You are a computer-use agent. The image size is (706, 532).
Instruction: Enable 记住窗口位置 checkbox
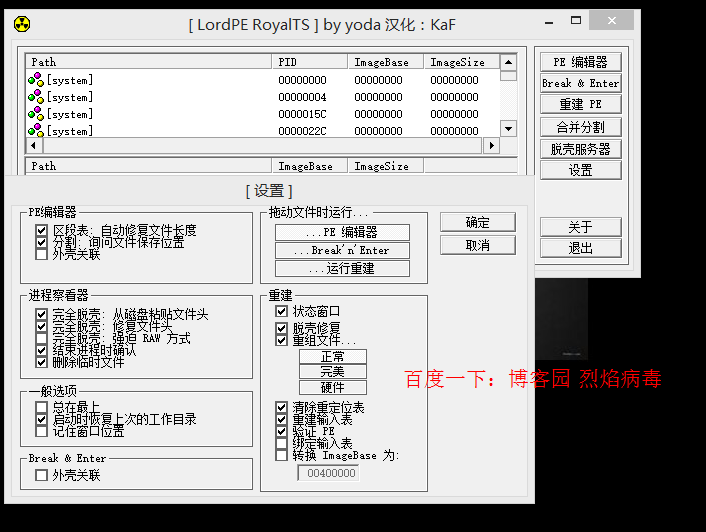coord(41,431)
